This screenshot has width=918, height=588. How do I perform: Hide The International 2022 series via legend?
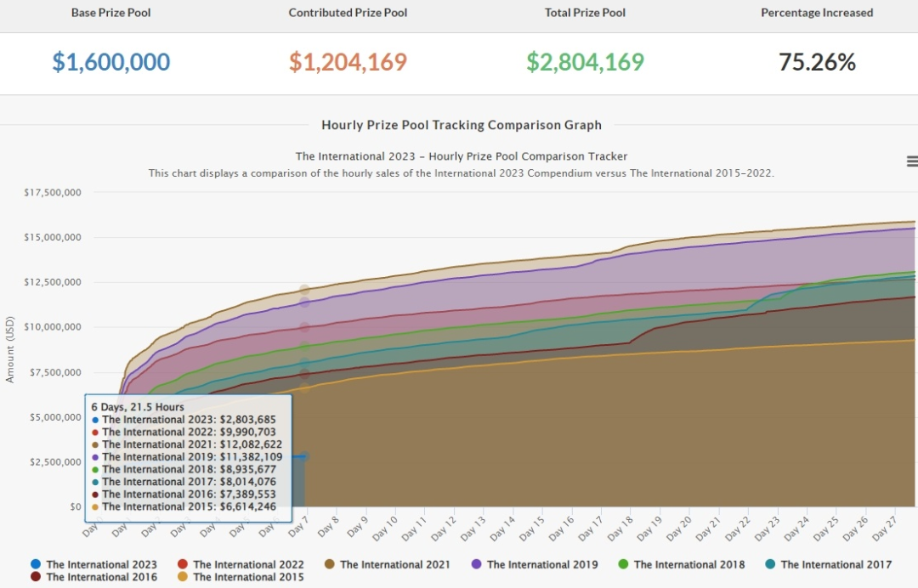click(x=241, y=564)
